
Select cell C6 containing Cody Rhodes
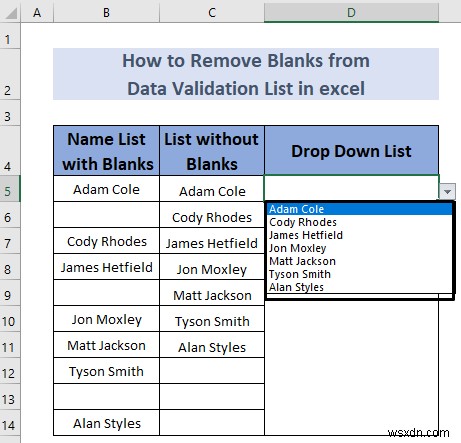(212, 215)
